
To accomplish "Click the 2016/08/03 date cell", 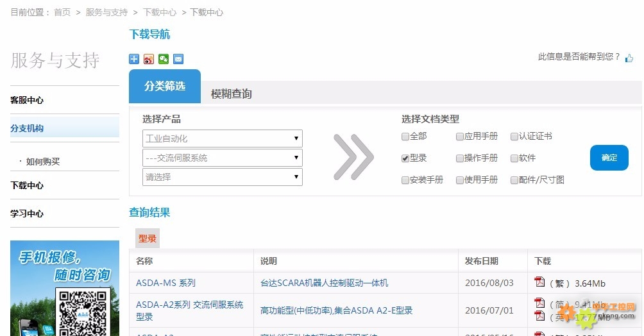I will (489, 283).
